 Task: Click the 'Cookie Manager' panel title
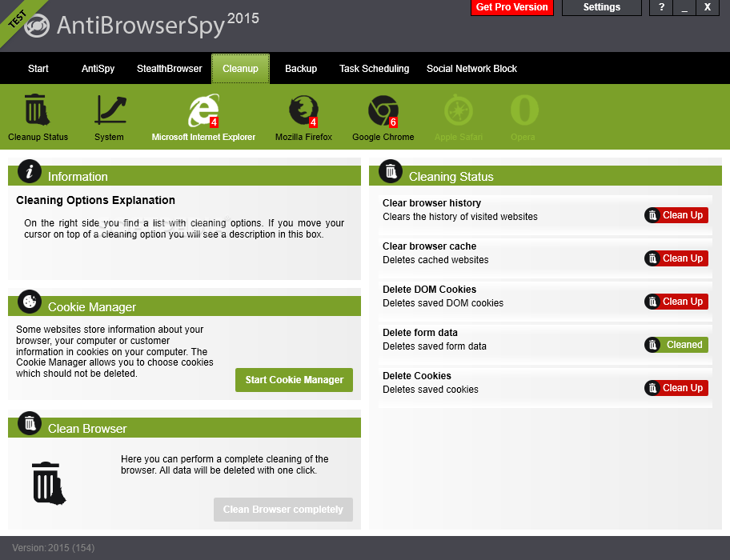tap(92, 307)
